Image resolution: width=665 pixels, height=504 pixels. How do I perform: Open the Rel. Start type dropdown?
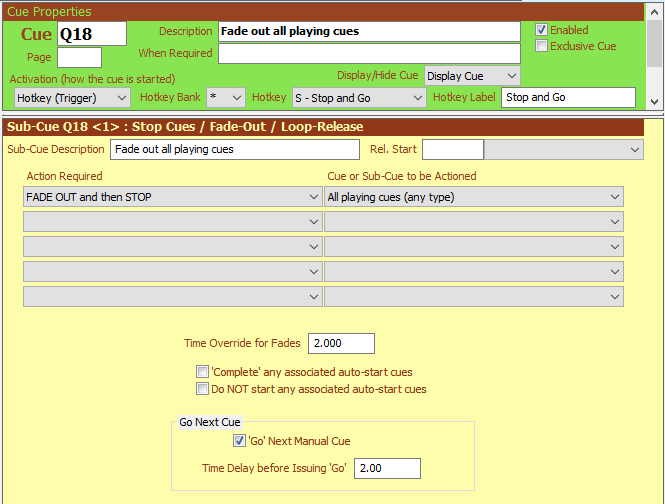click(x=563, y=150)
